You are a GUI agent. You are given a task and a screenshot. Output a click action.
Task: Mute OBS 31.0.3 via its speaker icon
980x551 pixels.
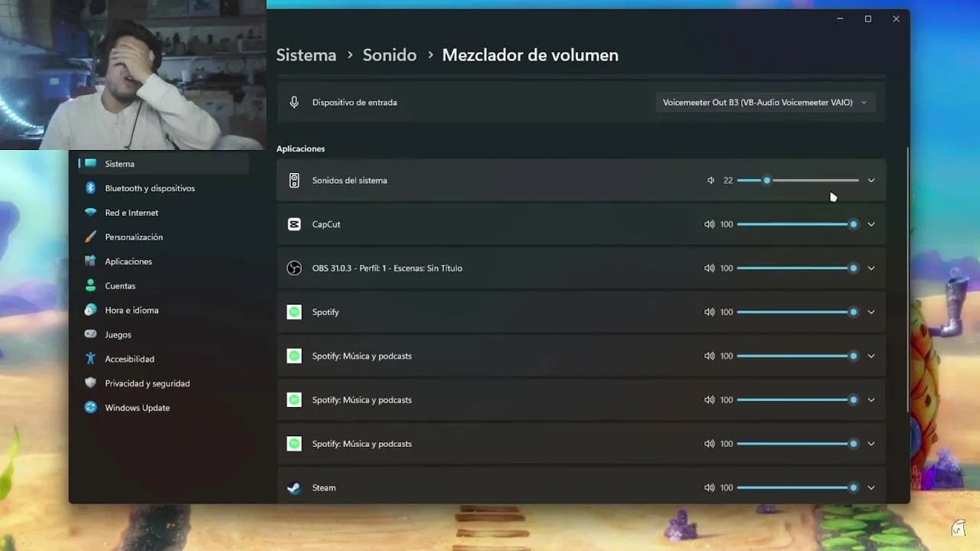click(x=710, y=268)
